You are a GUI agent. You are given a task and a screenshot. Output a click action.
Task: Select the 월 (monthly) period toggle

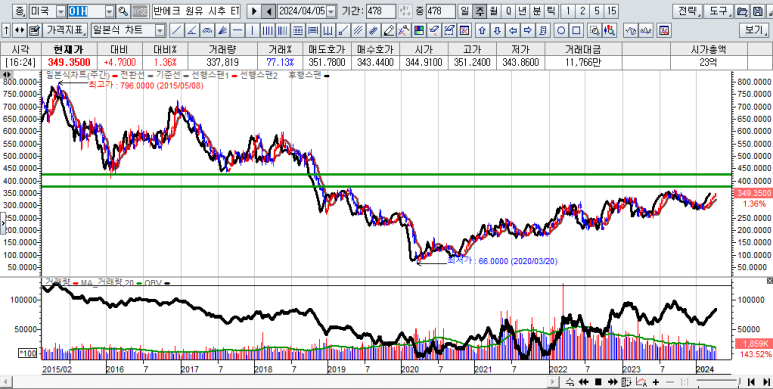click(493, 11)
